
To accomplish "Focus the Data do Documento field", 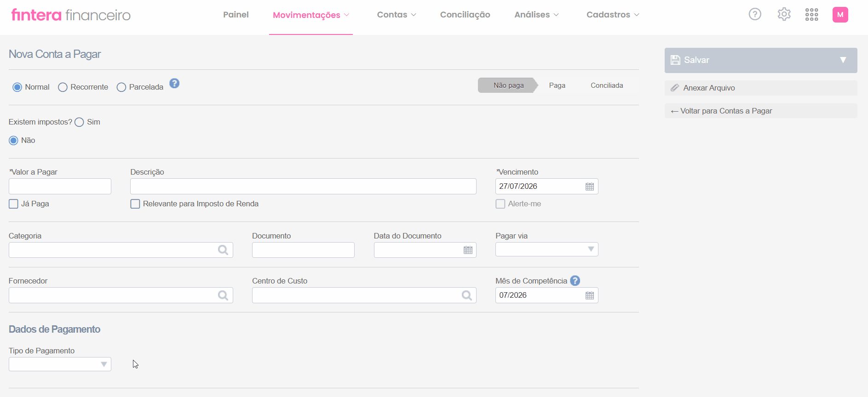I will (425, 250).
